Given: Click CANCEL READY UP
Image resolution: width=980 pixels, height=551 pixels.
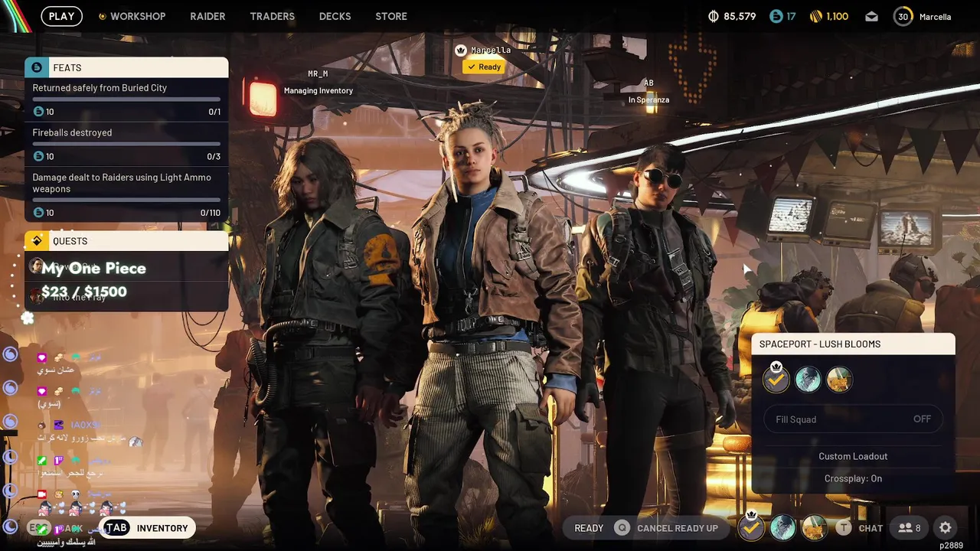Looking at the screenshot, I should [678, 528].
